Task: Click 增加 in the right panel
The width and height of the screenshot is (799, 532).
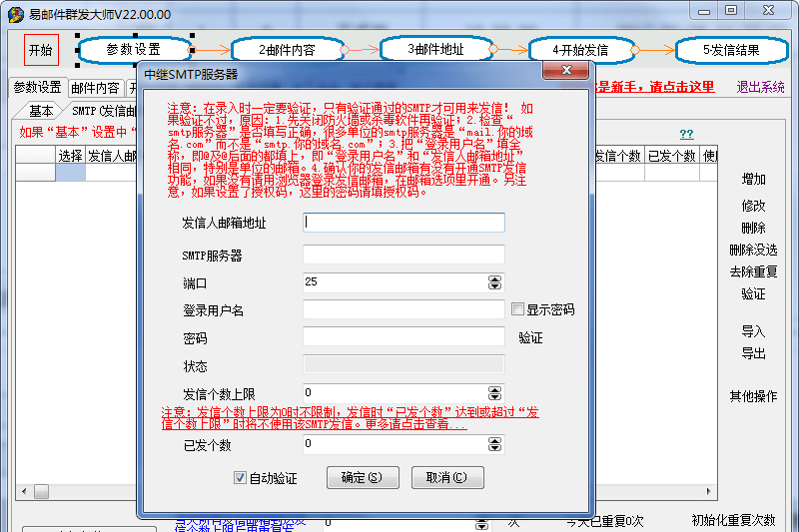Action: tap(754, 180)
